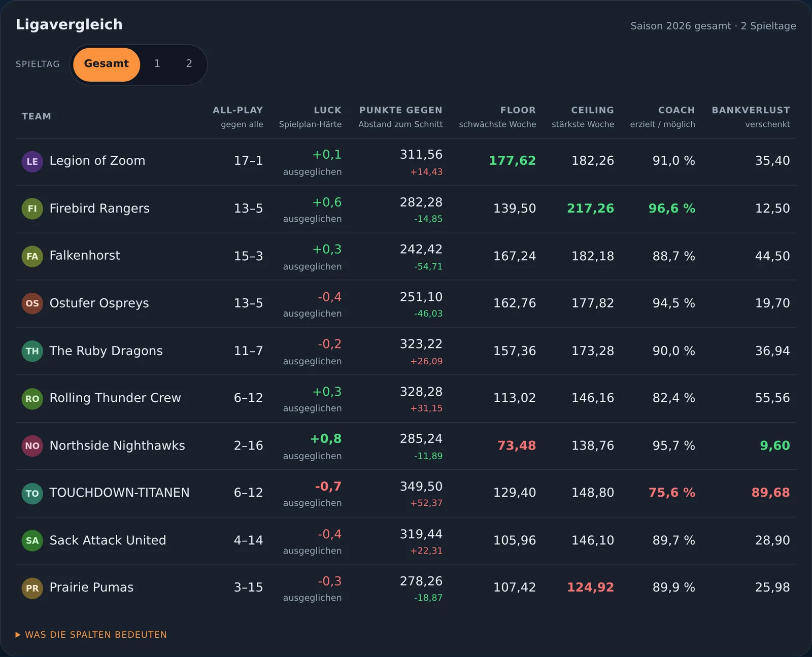Click the floor value 73,48
This screenshot has width=812, height=657.
tap(517, 445)
